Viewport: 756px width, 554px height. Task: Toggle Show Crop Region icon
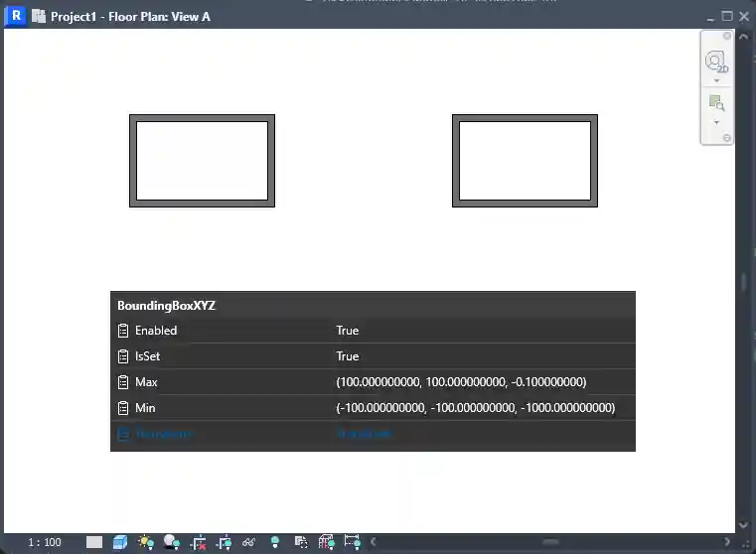[x=224, y=542]
